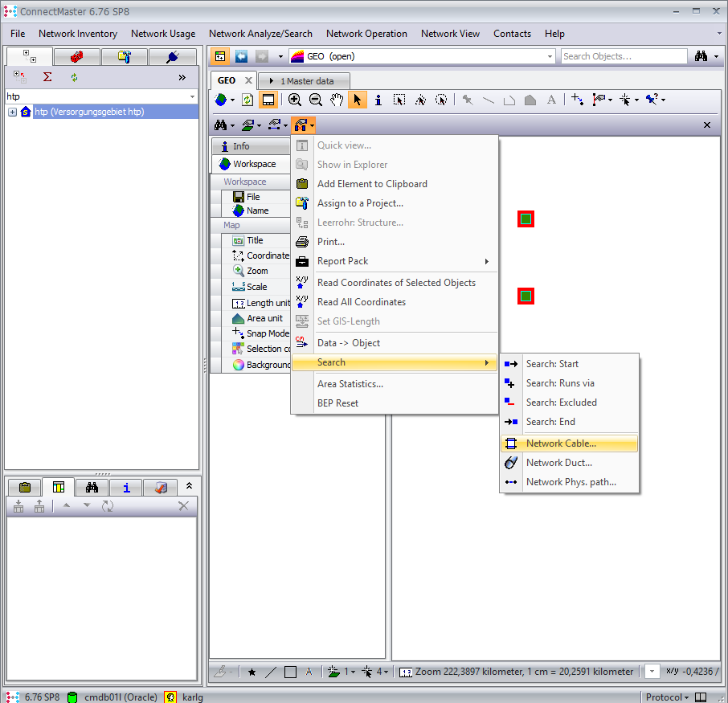Click the zoom out magnifier tool
The height and width of the screenshot is (703, 728).
(316, 100)
